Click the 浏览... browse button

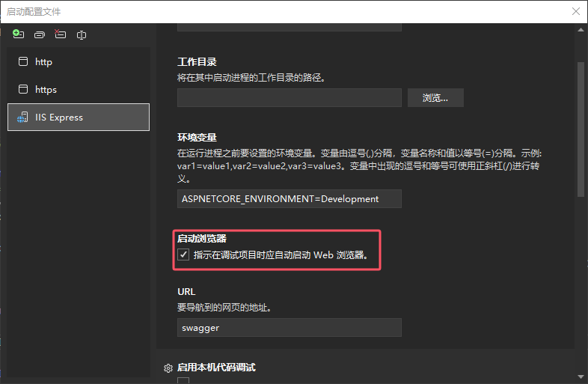435,97
